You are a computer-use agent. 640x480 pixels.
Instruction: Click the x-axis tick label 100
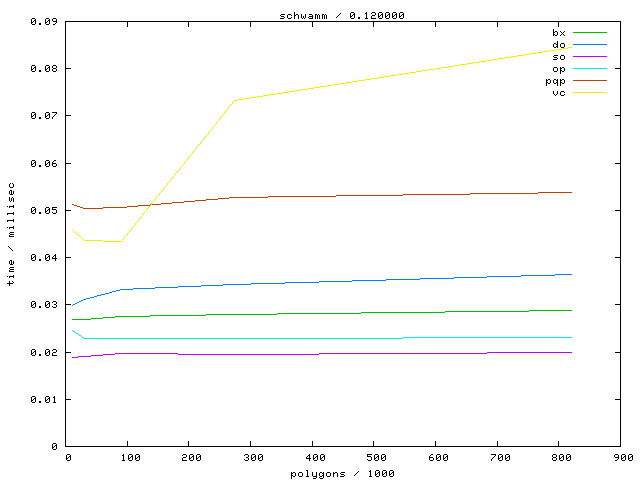pyautogui.click(x=129, y=458)
